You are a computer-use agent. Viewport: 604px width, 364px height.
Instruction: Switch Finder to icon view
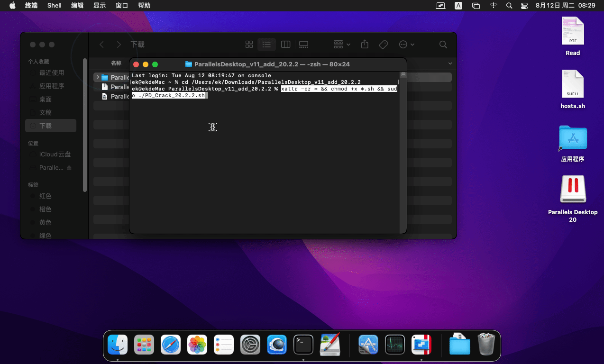point(249,44)
